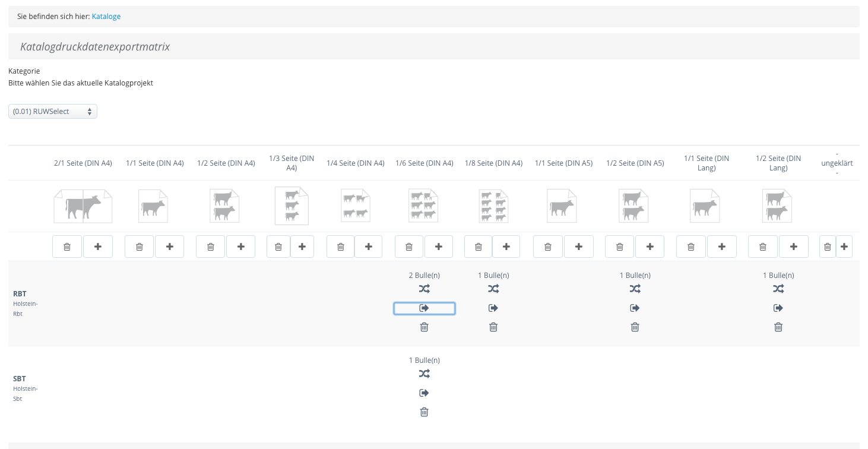This screenshot has width=868, height=449.
Task: Click the export icon for RBT 1/6 Seite
Action: click(x=424, y=308)
